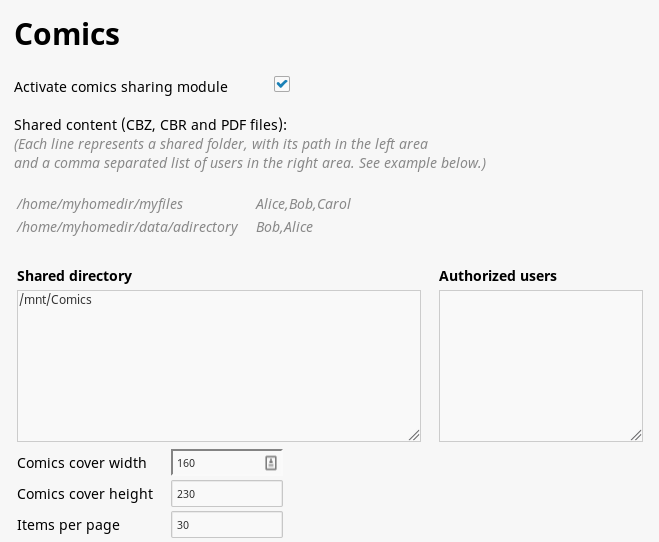
Task: Click example users Bob,Alice
Action: 285,227
